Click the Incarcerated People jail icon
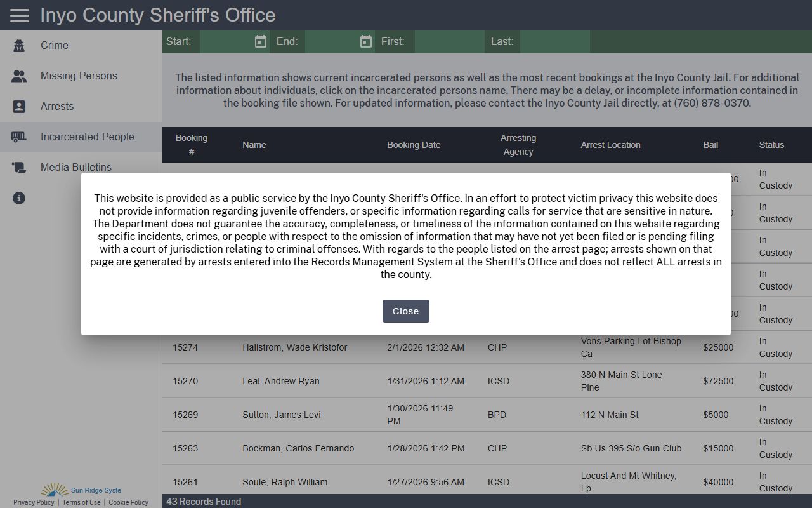Image resolution: width=812 pixels, height=508 pixels. pos(19,137)
